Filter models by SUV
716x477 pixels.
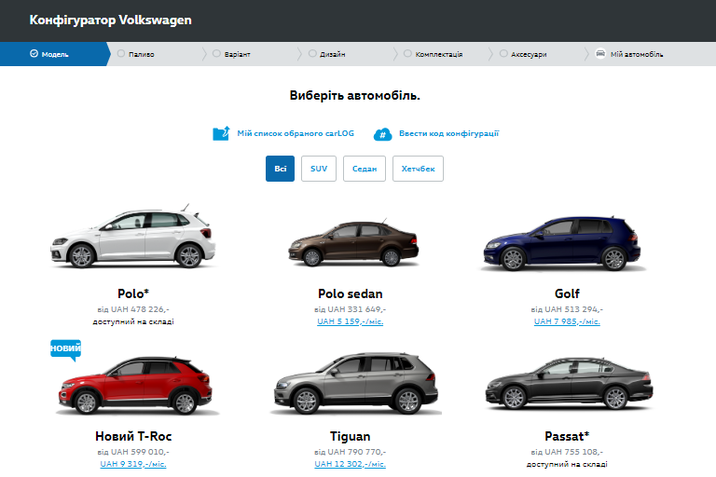[319, 168]
